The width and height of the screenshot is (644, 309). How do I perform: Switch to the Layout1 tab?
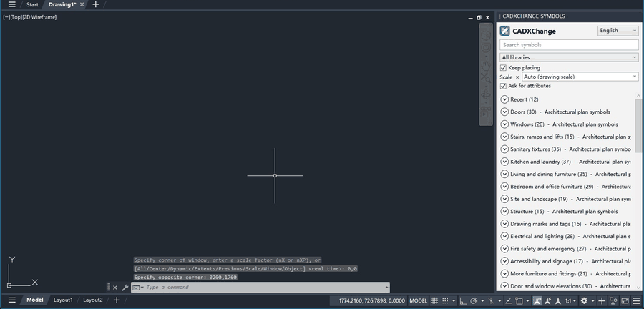click(63, 300)
